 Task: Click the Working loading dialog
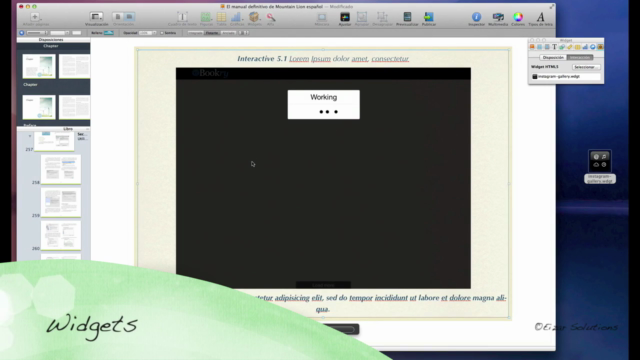324,104
